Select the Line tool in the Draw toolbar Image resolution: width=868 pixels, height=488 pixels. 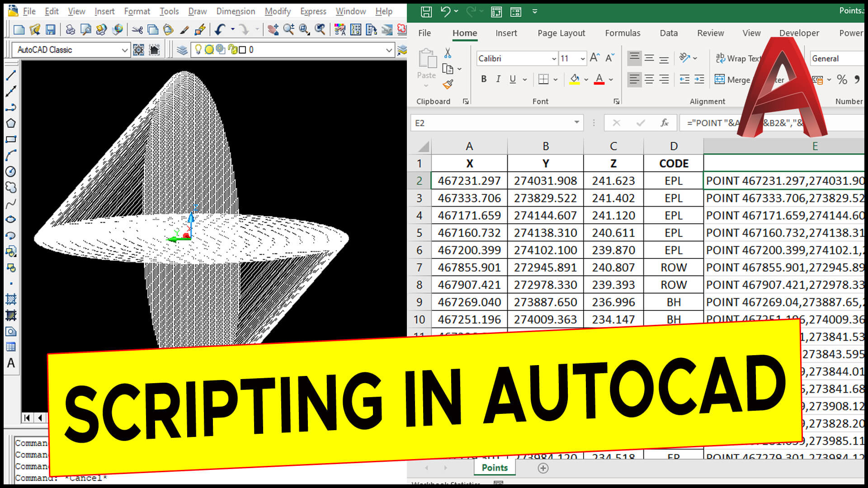point(12,75)
